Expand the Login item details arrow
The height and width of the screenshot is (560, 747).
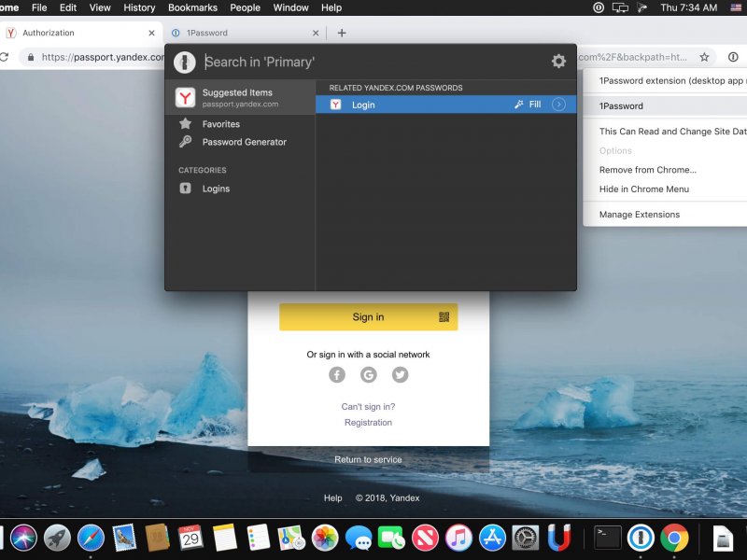pos(558,105)
